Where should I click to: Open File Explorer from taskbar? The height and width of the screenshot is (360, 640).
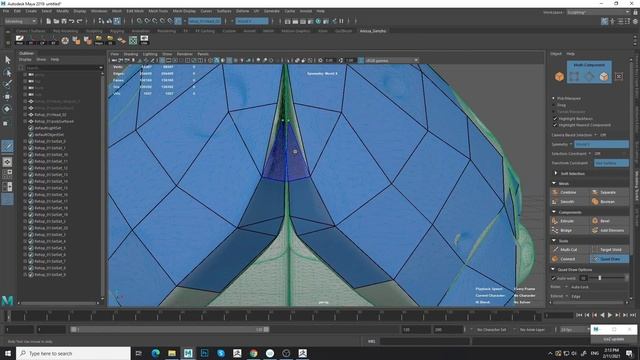[x=172, y=353]
